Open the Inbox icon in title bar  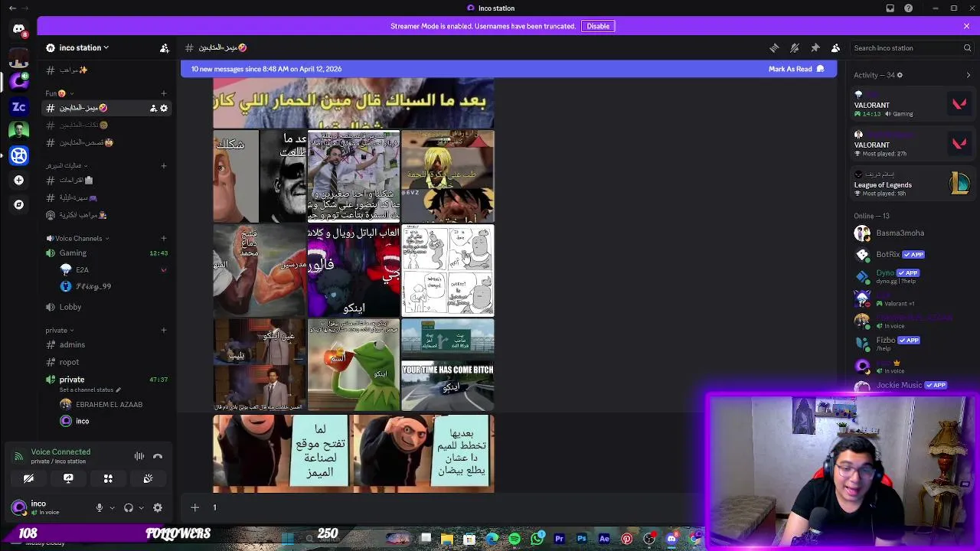pos(890,8)
